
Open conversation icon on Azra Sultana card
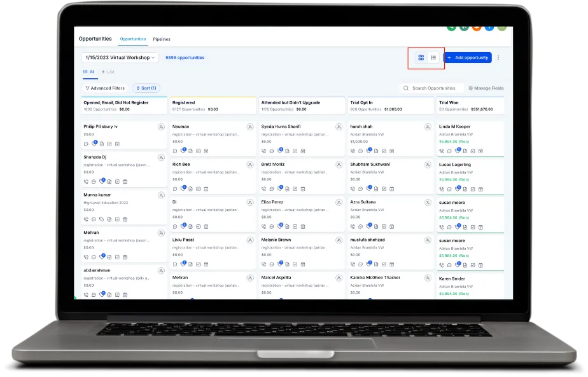360,227
